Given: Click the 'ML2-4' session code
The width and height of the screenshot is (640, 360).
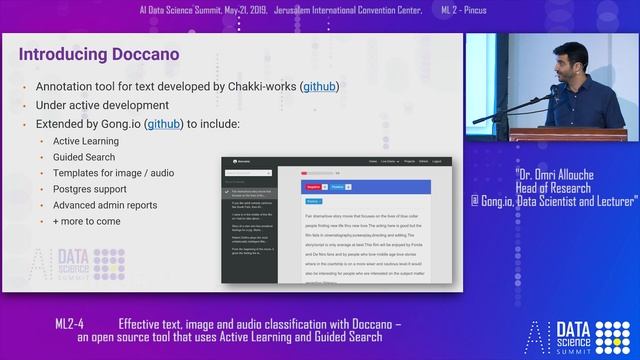Looking at the screenshot, I should [69, 324].
